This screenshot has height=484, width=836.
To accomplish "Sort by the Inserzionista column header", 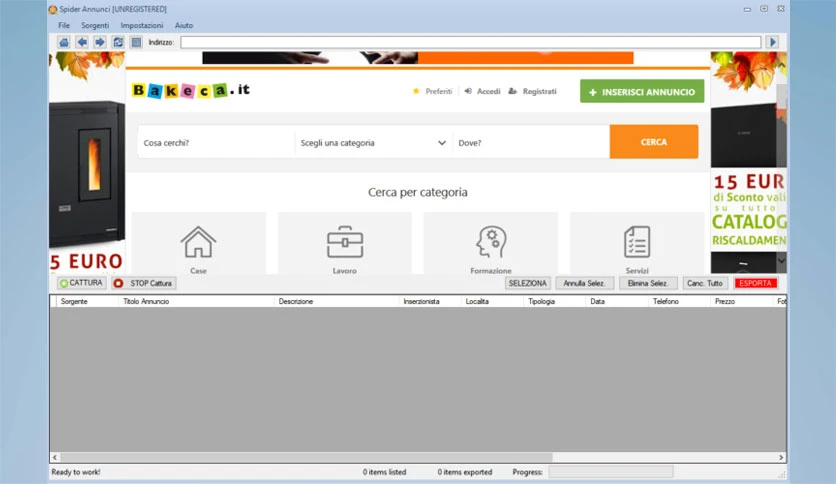I will tap(430, 301).
